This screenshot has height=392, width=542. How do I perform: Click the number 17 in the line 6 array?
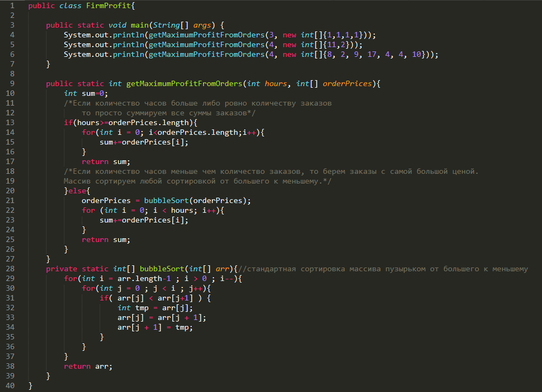pos(372,54)
